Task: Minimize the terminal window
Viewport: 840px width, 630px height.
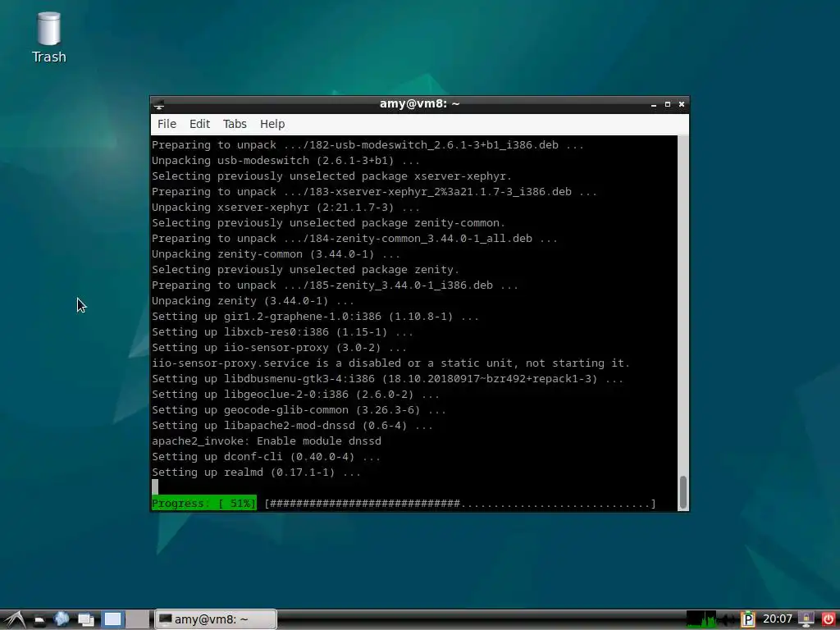Action: click(654, 104)
